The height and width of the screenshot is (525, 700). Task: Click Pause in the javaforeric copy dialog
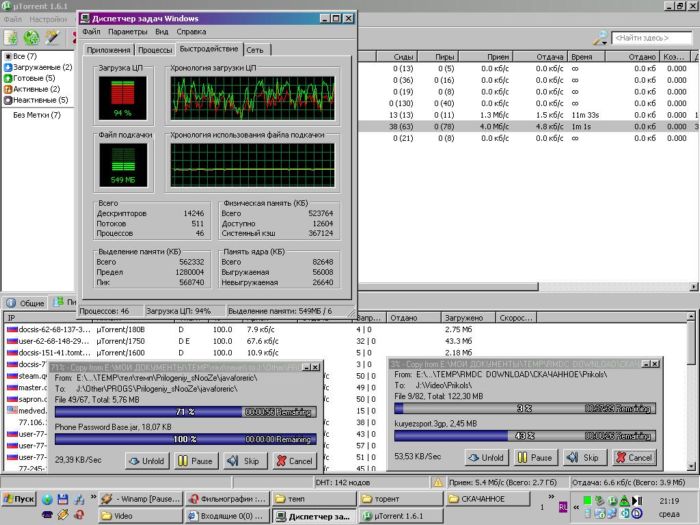[196, 461]
